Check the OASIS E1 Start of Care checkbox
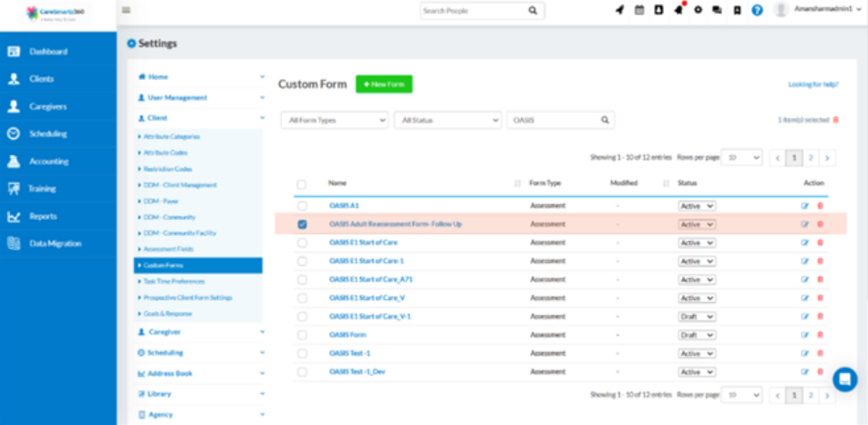Viewport: 868px width, 425px height. (302, 242)
